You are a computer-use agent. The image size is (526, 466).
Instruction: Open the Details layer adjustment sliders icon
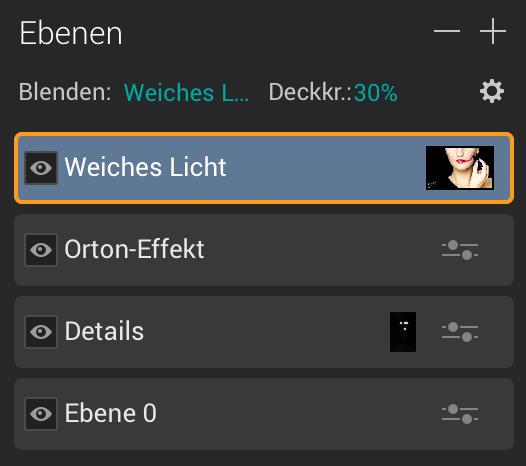[460, 332]
